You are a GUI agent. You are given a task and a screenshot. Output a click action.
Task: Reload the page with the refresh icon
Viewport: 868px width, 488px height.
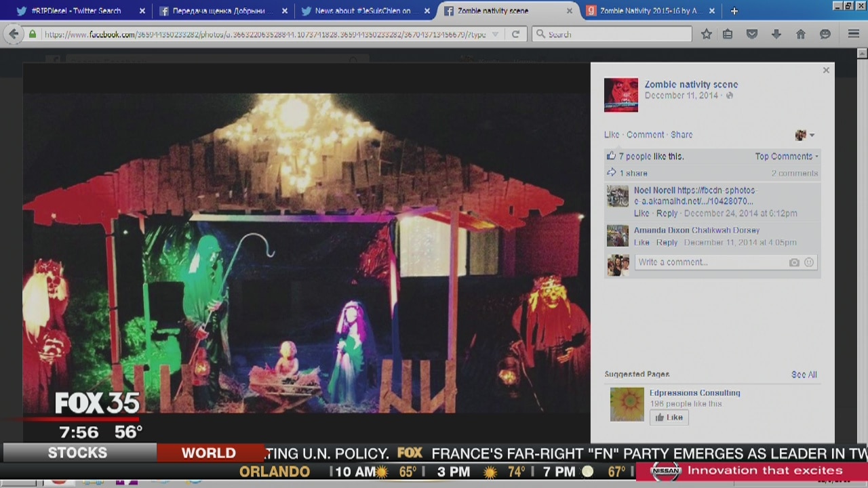(x=515, y=34)
